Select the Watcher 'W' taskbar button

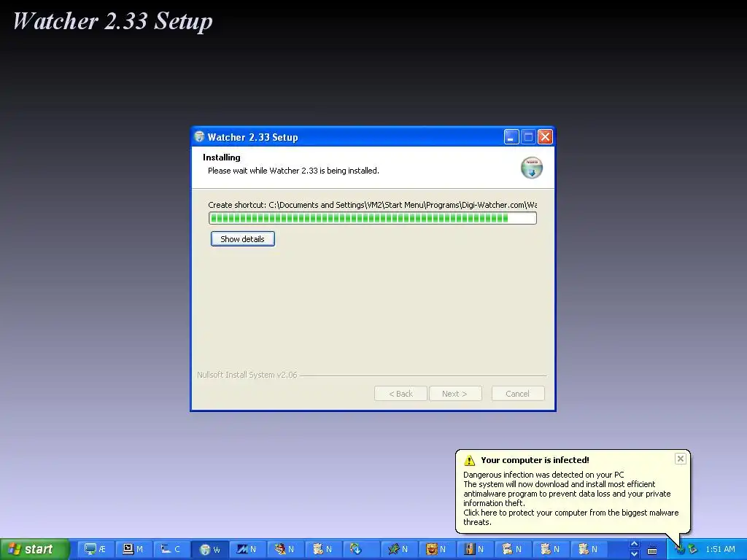tap(209, 550)
